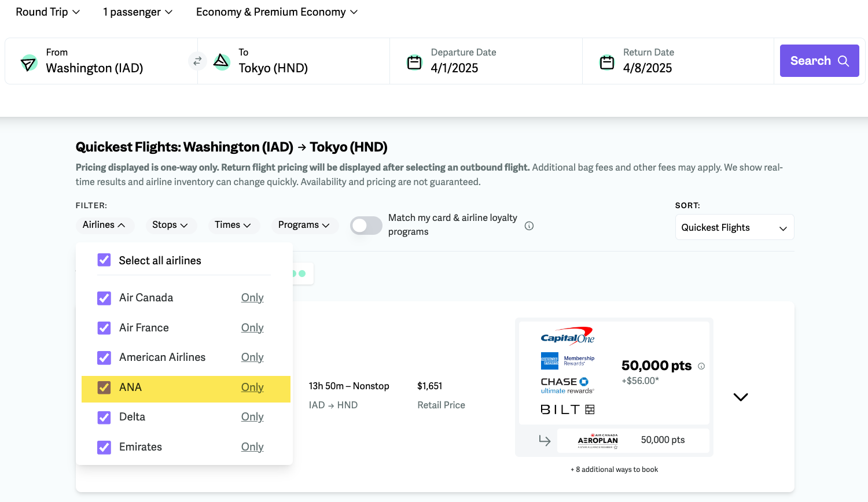The image size is (868, 502).
Task: Click the transfer arrow icon beside Aeroplan
Action: pyautogui.click(x=545, y=441)
